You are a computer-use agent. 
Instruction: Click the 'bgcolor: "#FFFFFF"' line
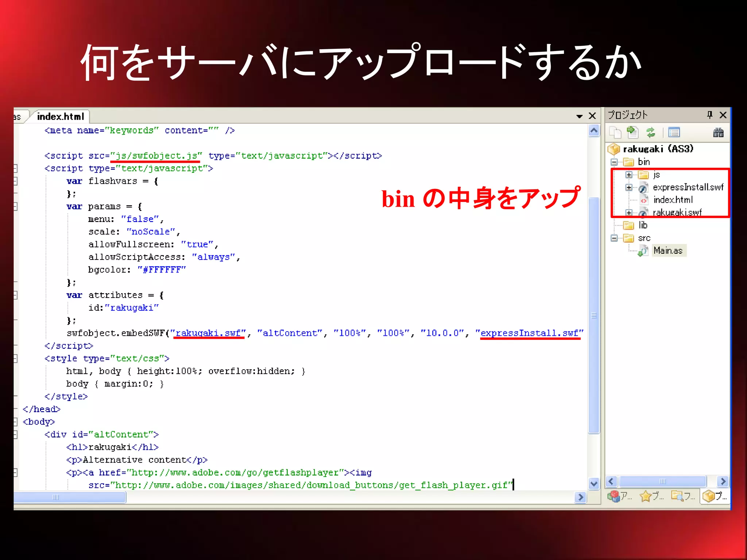tap(137, 270)
